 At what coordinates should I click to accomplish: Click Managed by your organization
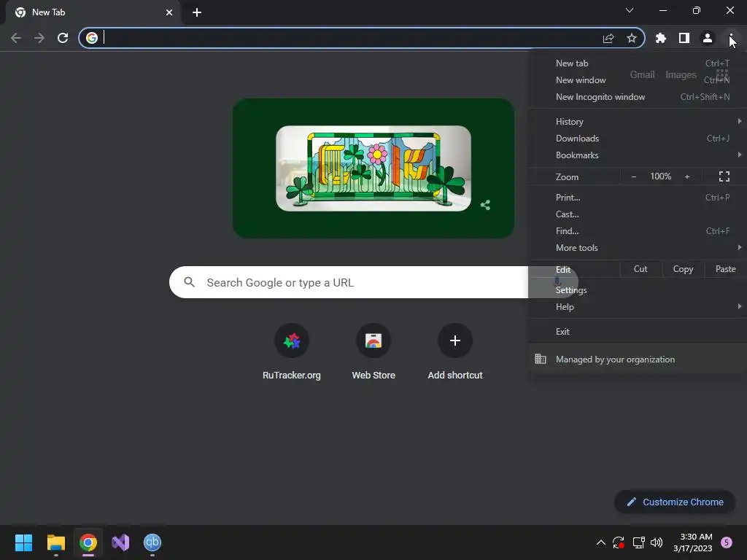tap(638, 359)
